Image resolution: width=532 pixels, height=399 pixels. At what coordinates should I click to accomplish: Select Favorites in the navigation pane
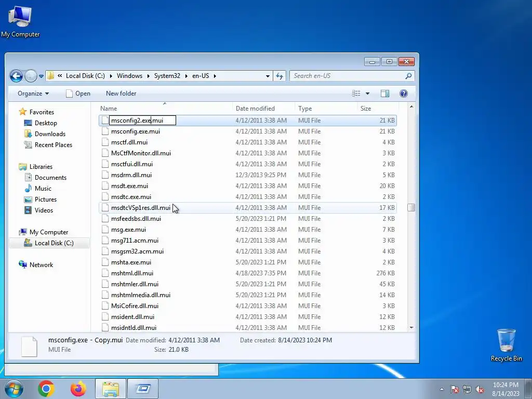(x=42, y=112)
